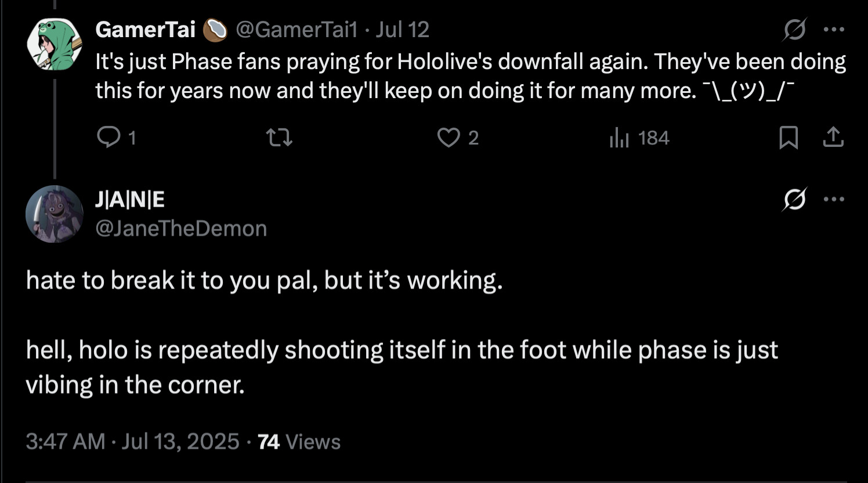Click the GamerTai display name
Viewport: 868px width, 483px height.
point(145,29)
